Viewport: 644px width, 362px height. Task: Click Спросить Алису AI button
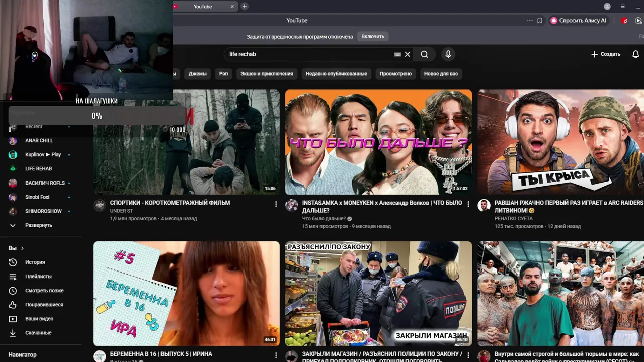pyautogui.click(x=579, y=21)
